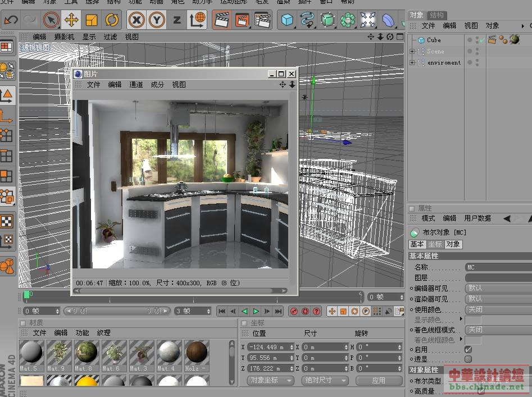
Task: Click the Render View clapperboard icon
Action: (222, 21)
